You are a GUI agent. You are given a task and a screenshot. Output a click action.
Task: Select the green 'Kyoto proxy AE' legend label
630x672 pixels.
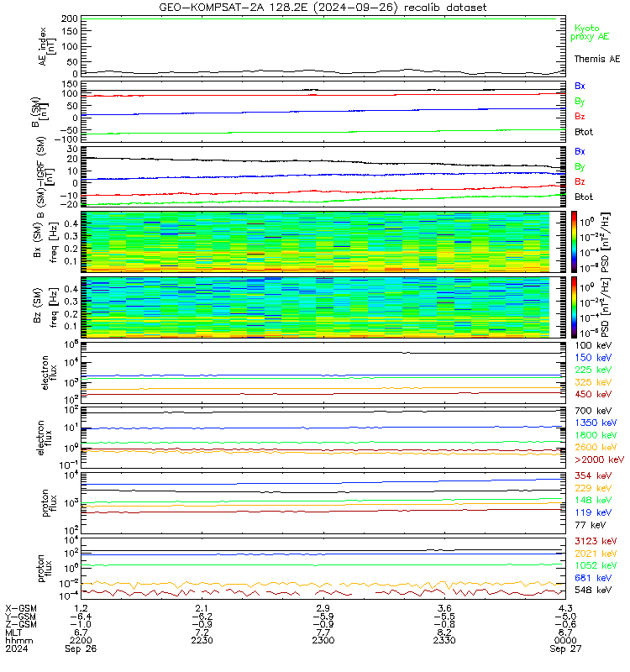(590, 32)
